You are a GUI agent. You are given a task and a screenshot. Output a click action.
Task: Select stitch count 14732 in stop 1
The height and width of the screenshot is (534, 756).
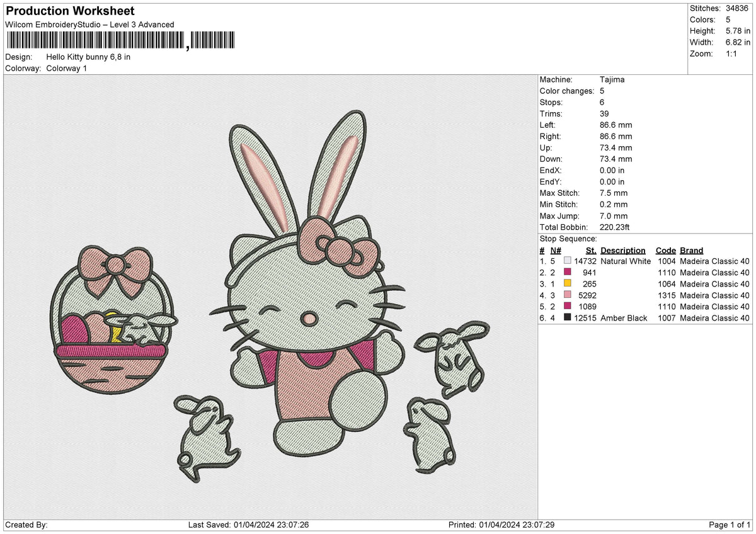pos(585,261)
